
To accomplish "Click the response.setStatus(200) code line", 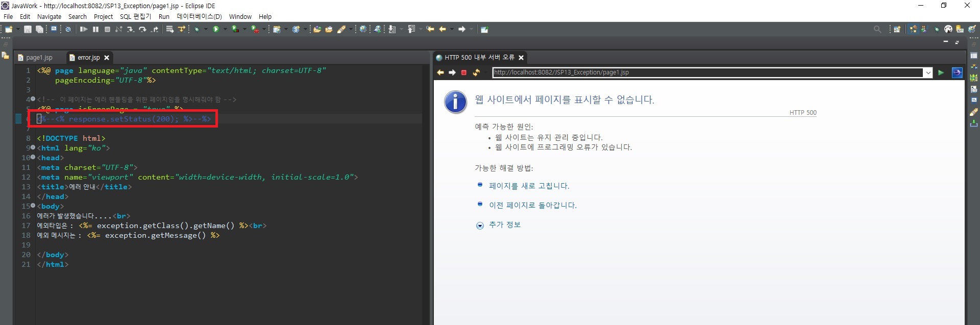I will 124,119.
